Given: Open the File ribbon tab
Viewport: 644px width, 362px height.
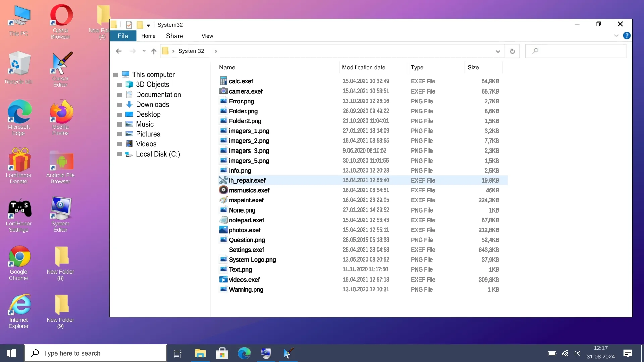Looking at the screenshot, I should pos(123,36).
